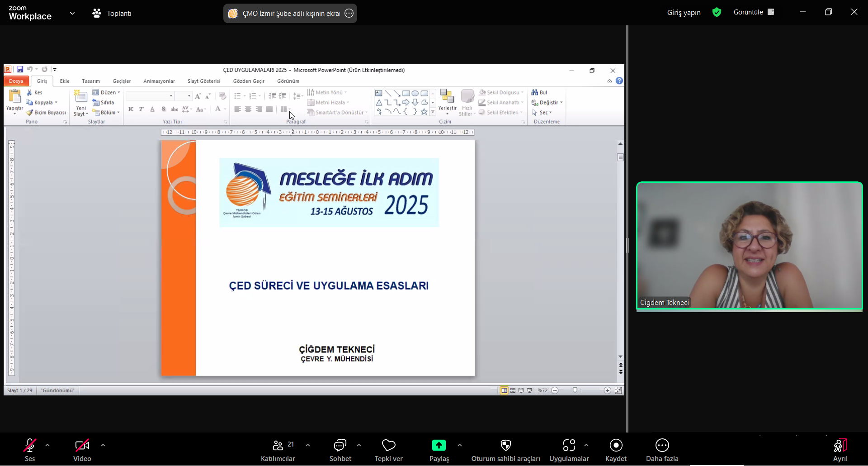Image resolution: width=868 pixels, height=466 pixels.
Task: Expand video options arrow beside Video
Action: pyautogui.click(x=103, y=445)
